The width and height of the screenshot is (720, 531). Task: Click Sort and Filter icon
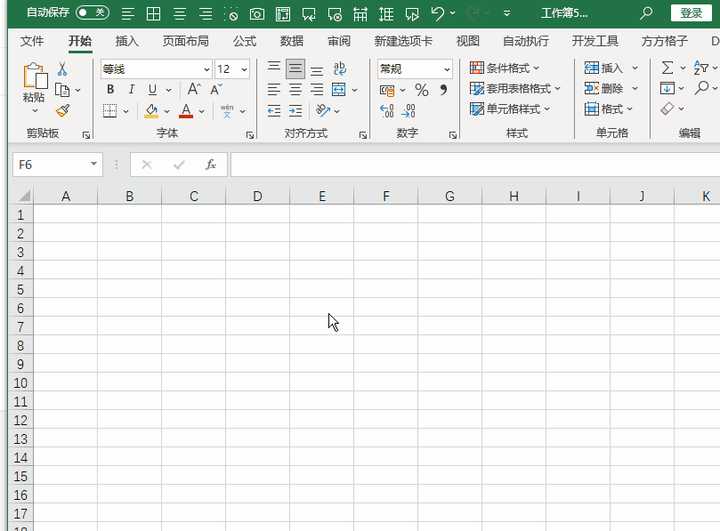tap(701, 68)
